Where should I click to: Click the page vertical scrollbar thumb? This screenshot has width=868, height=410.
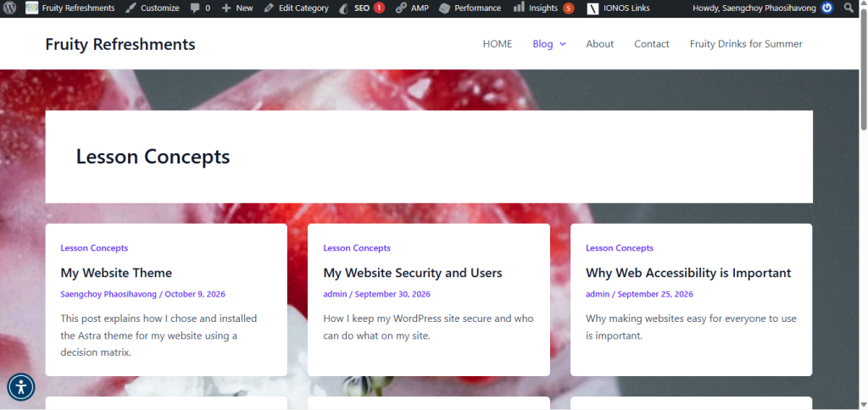[x=863, y=71]
